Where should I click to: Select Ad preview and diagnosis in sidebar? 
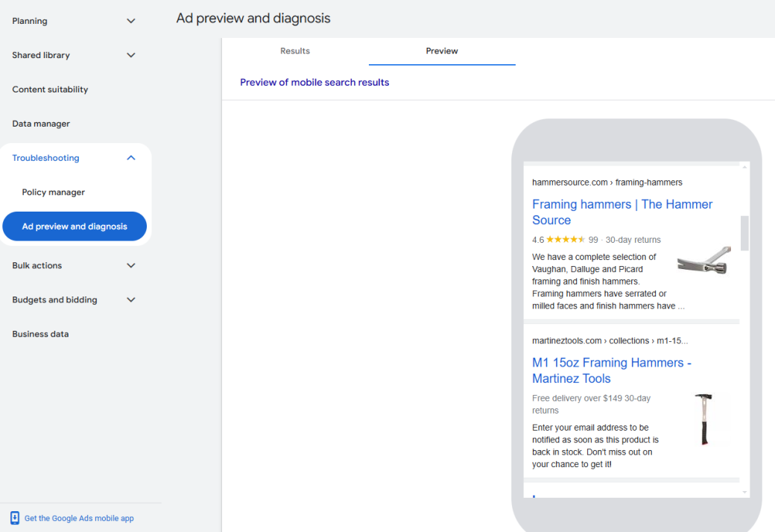75,226
